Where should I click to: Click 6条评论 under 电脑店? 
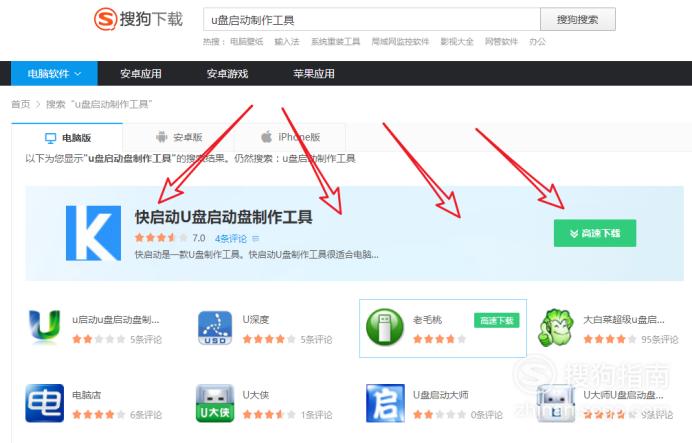146,415
